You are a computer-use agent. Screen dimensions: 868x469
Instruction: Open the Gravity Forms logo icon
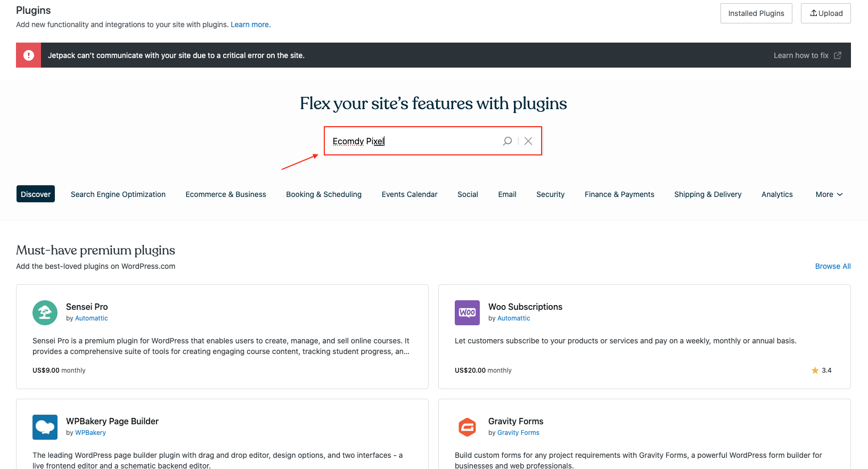click(467, 427)
